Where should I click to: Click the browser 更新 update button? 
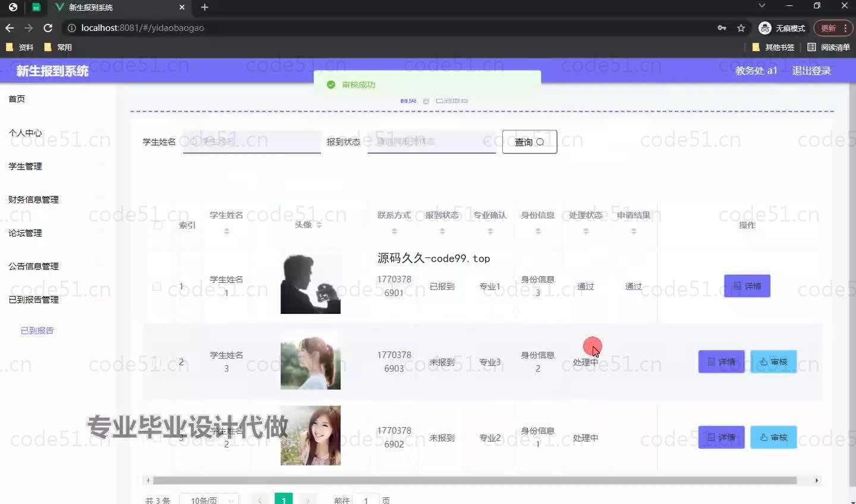pyautogui.click(x=833, y=28)
